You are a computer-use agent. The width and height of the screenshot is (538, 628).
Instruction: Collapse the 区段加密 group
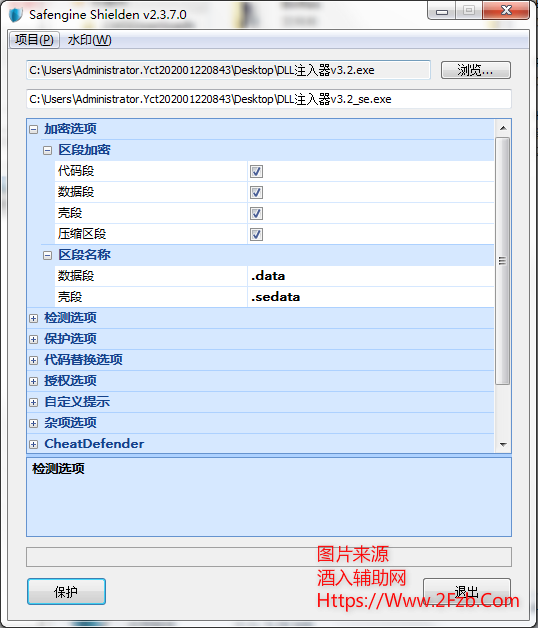click(x=47, y=151)
